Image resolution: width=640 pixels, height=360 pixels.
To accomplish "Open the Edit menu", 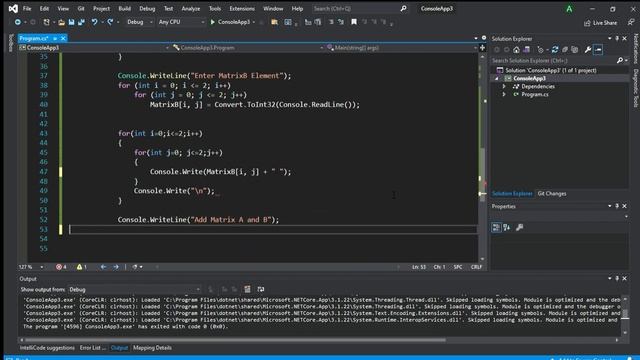I will click(44, 8).
